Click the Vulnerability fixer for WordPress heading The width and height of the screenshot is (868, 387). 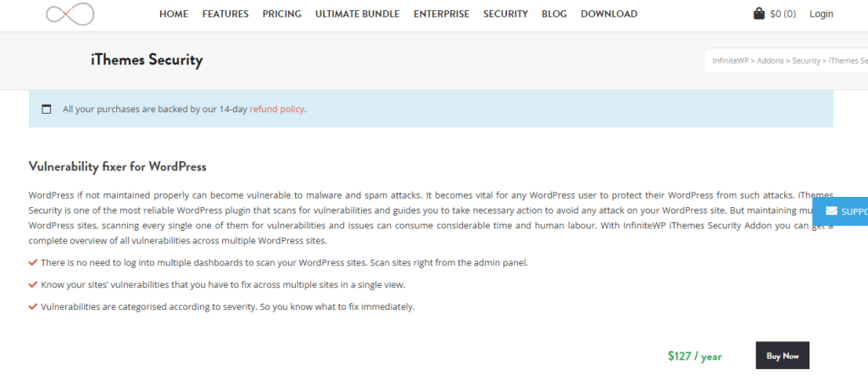pos(117,166)
